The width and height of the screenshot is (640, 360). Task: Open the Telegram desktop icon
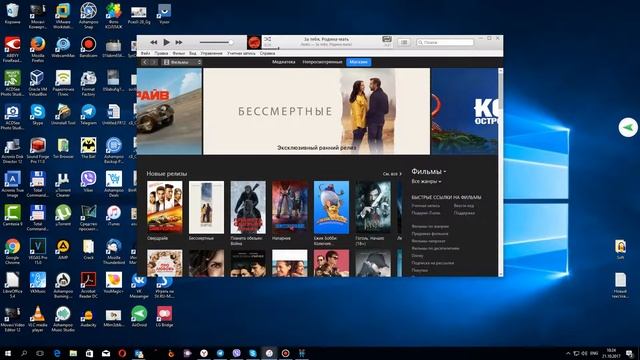coord(88,114)
